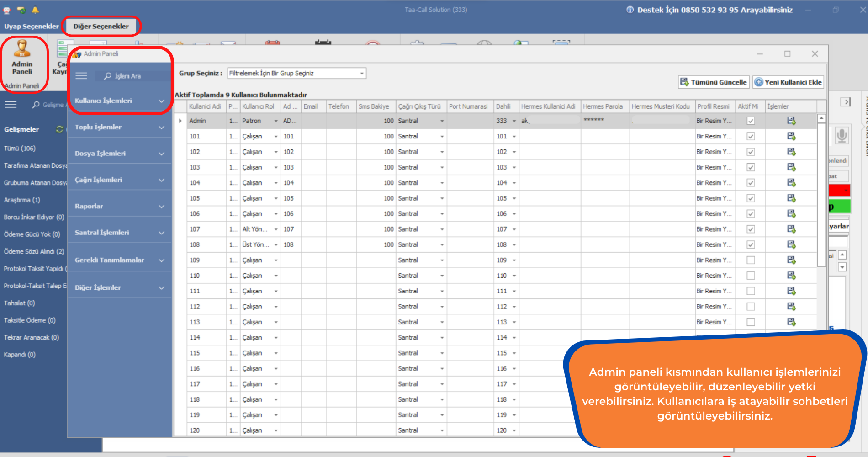Open the Admin Paneli icon
The image size is (868, 457).
pyautogui.click(x=22, y=58)
